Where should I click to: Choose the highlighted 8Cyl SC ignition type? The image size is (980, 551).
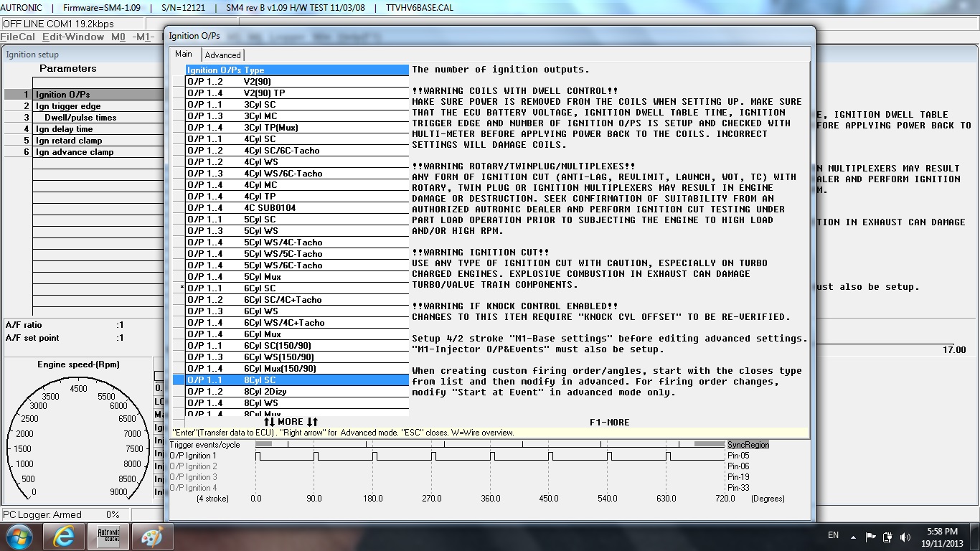pos(297,380)
